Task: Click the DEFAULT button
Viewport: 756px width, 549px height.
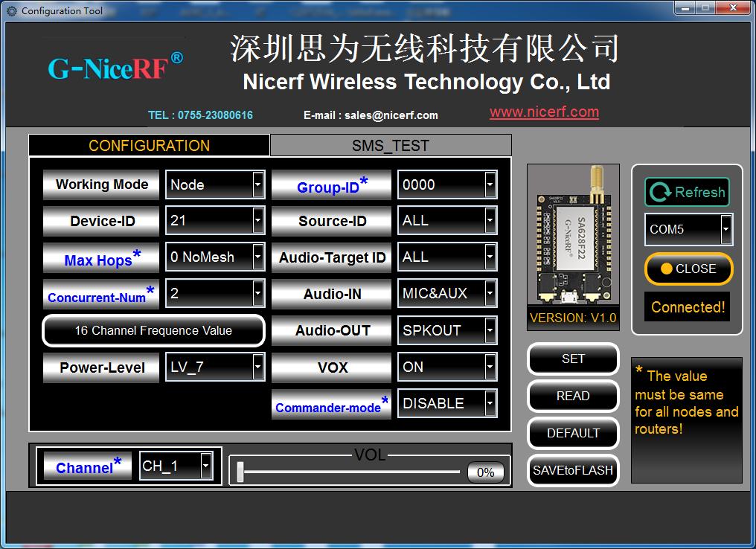Action: 573,433
